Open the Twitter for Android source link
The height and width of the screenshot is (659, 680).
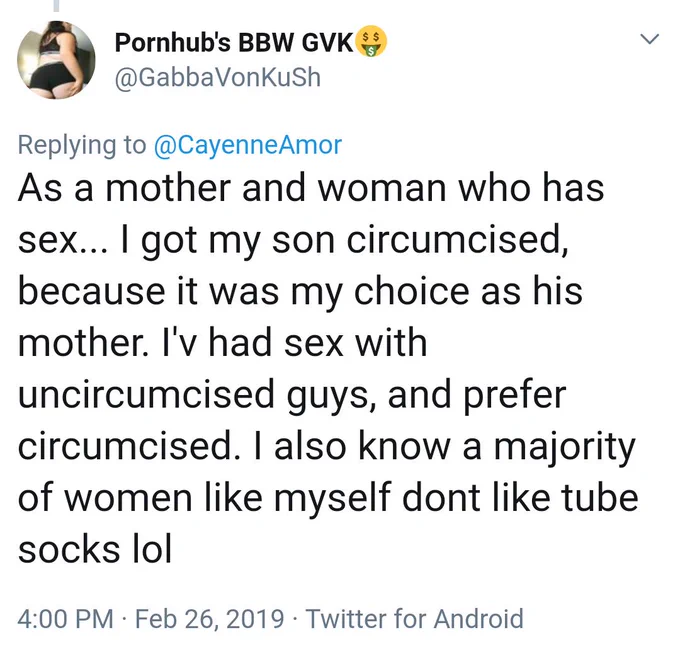point(415,618)
